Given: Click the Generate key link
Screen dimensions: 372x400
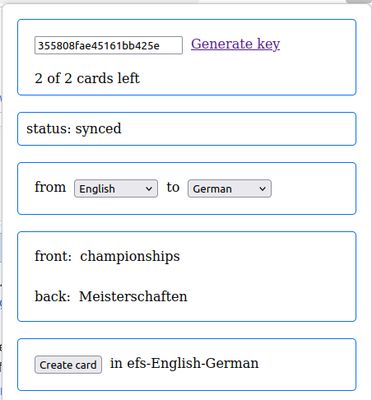Looking at the screenshot, I should click(235, 44).
